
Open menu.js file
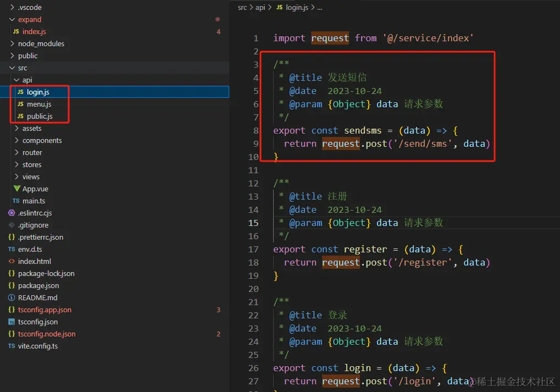point(39,104)
